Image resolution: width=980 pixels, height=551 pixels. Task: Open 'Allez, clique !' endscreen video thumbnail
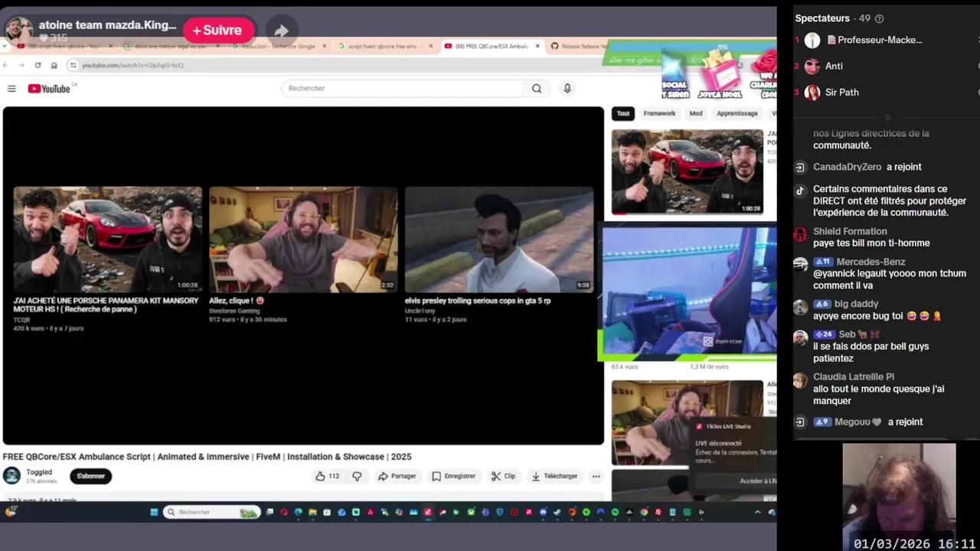click(303, 240)
